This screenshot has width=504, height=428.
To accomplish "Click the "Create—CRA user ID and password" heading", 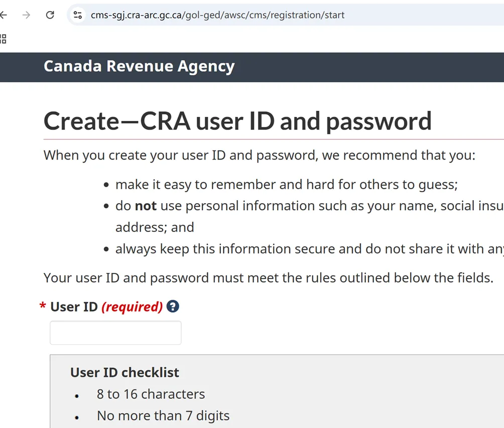I will [237, 121].
